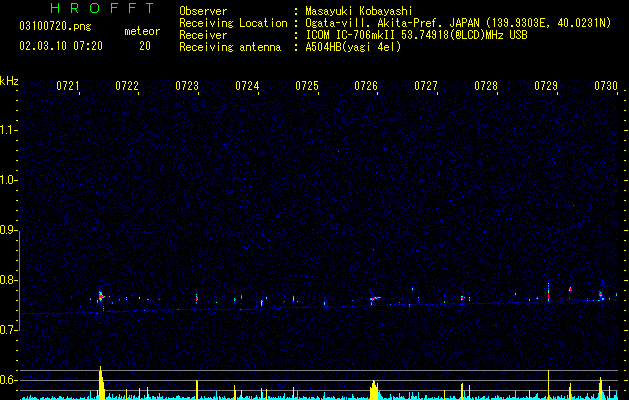Screen dimensions: 629x400
Task: Click the 0726 time marker
Action: click(x=366, y=86)
